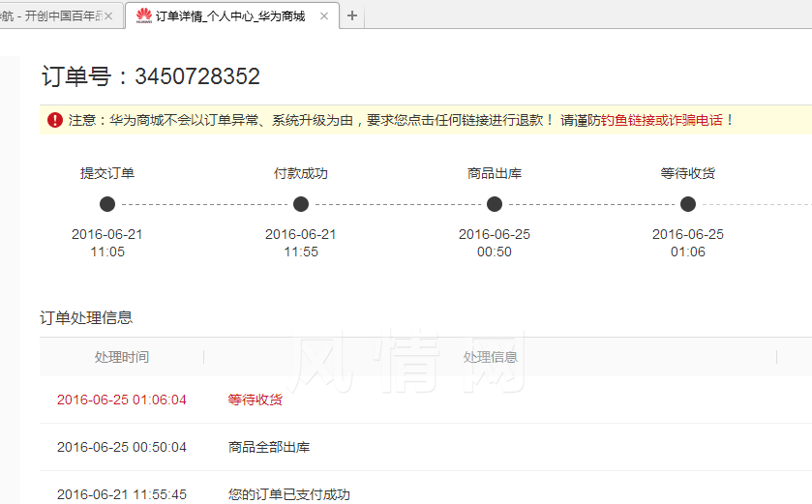Click the 您的订单已支付成功 table entry
Viewport: 812px width, 504px height.
289,494
